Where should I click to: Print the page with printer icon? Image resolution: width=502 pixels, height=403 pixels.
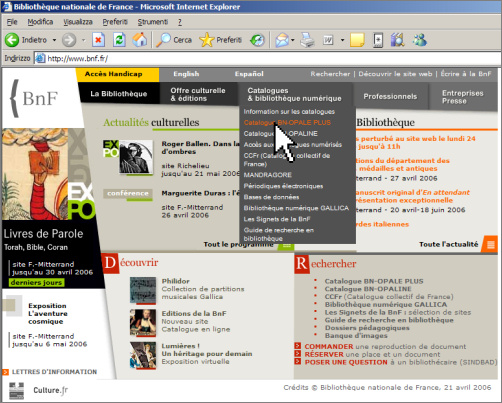click(x=307, y=40)
